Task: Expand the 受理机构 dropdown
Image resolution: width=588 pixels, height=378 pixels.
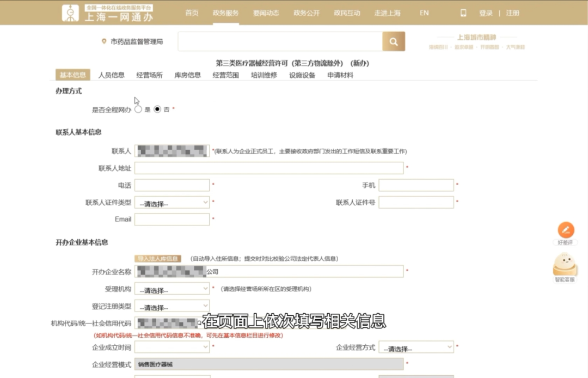Action: (172, 289)
